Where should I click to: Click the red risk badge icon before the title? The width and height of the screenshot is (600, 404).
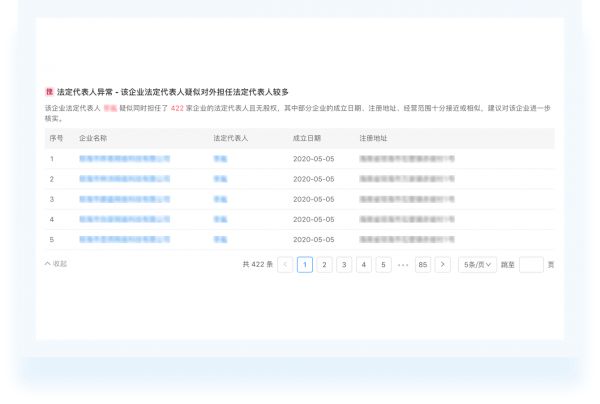49,91
